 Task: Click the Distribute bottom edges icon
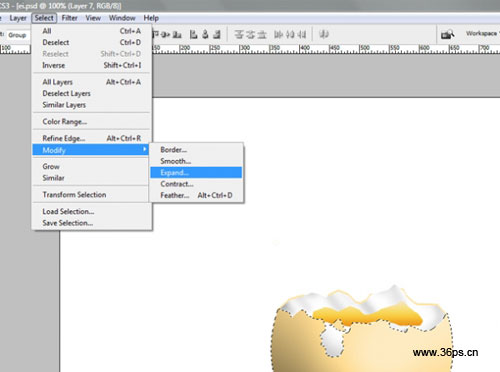(262, 34)
